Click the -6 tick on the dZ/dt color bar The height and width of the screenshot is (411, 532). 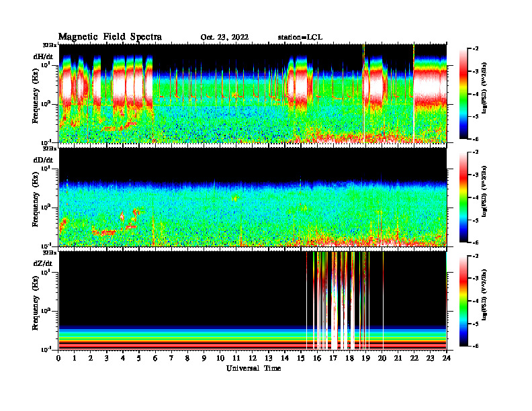click(475, 346)
